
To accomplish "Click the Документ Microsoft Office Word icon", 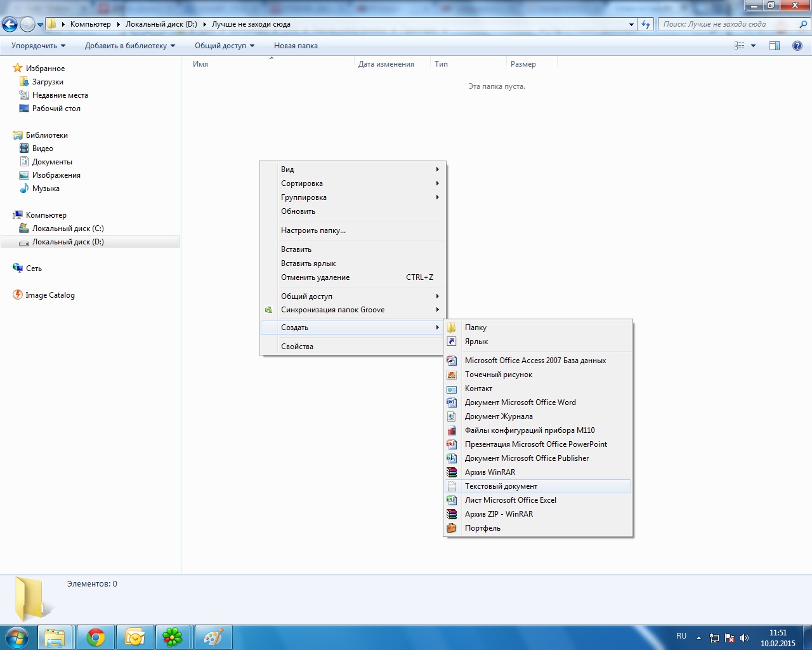I will tap(452, 402).
